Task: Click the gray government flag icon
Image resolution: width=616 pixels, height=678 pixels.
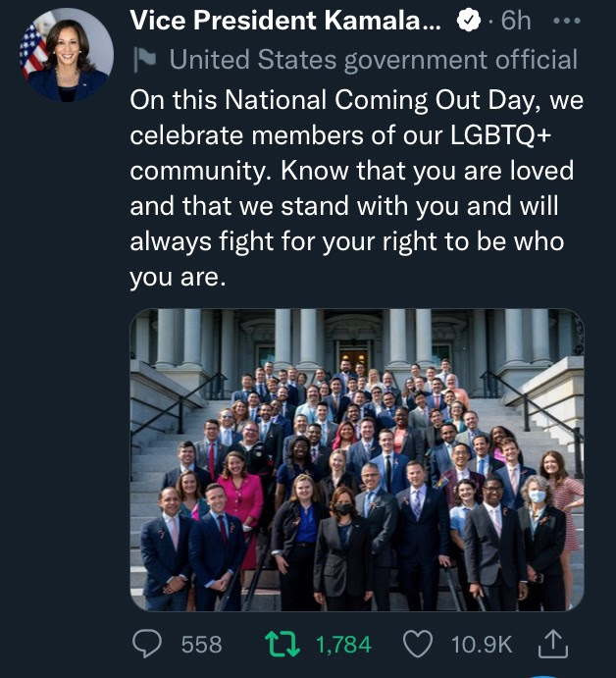Action: (144, 60)
